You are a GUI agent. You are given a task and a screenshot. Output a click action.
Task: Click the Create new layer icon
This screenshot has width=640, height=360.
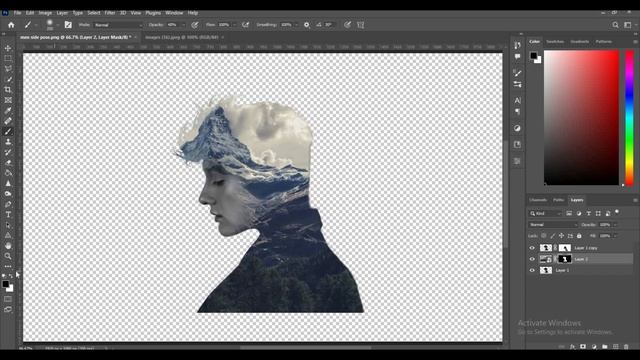(x=615, y=347)
